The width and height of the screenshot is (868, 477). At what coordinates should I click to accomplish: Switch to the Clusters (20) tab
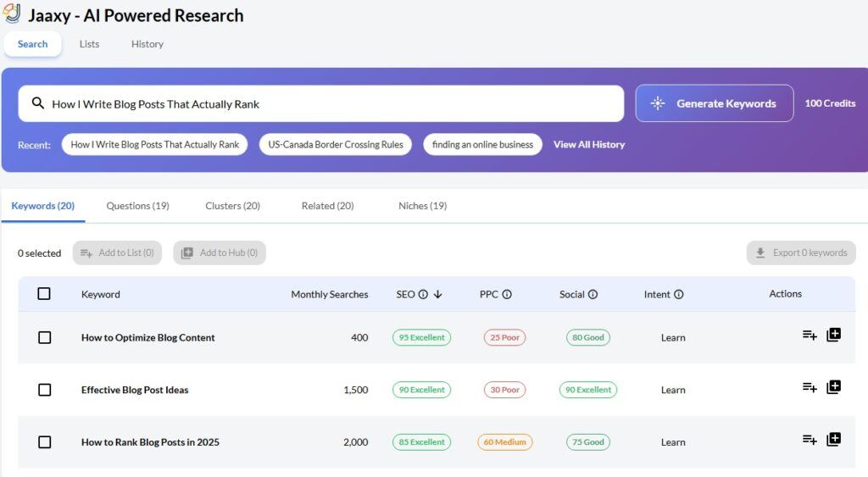coord(232,206)
